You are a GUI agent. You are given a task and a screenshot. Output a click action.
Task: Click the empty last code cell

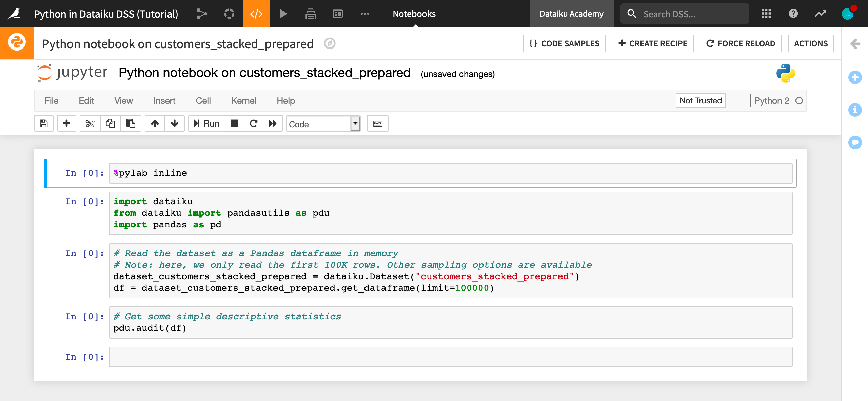click(x=450, y=357)
